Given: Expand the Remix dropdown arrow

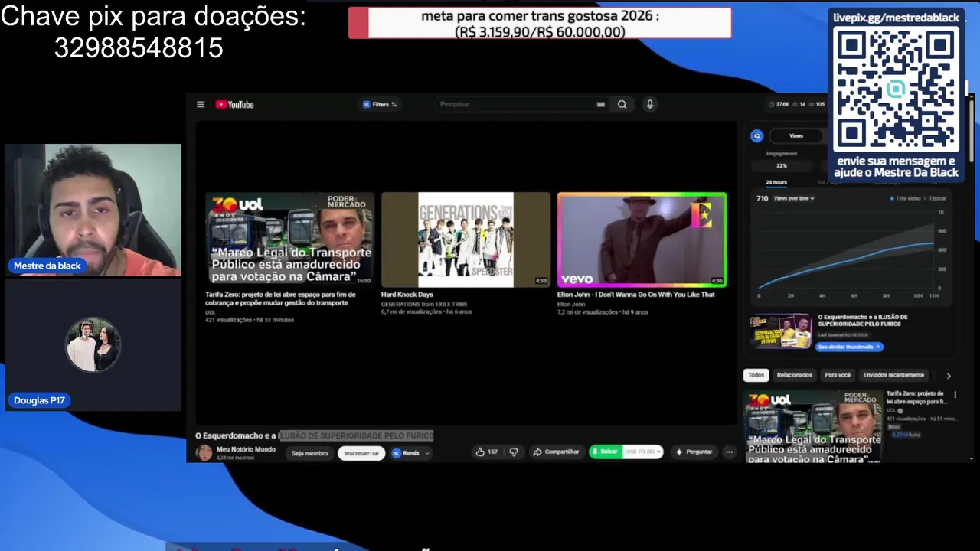Looking at the screenshot, I should point(427,453).
